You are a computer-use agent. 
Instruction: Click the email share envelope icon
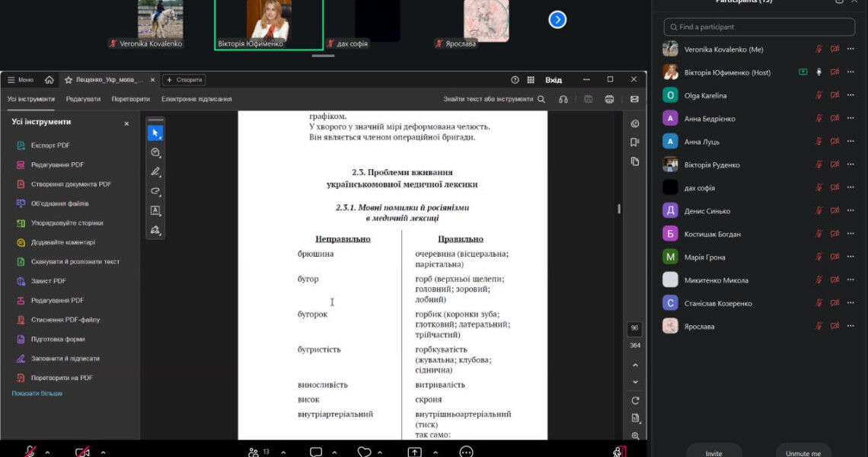(x=634, y=99)
